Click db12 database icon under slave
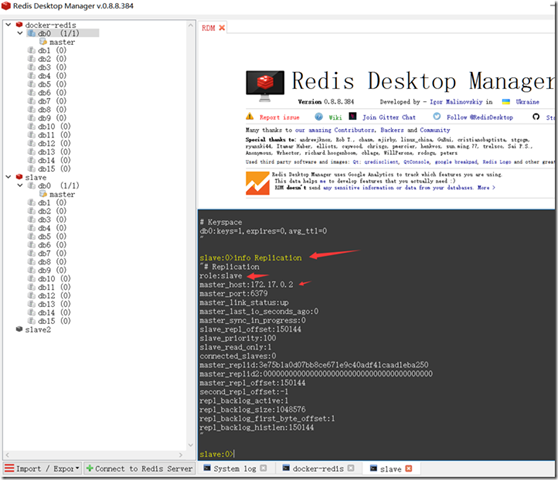 click(x=32, y=295)
